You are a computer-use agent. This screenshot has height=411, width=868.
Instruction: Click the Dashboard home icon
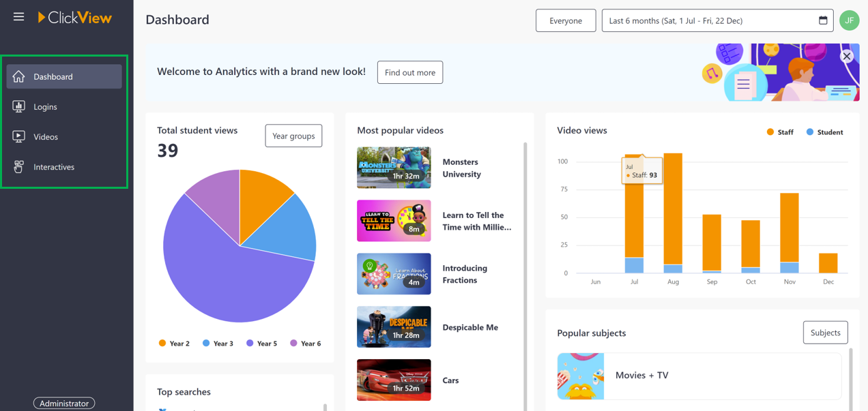tap(19, 76)
